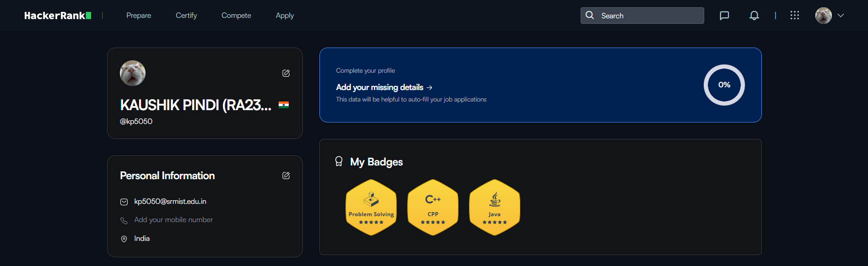
Task: Click the Problem Solving badge
Action: point(371,207)
